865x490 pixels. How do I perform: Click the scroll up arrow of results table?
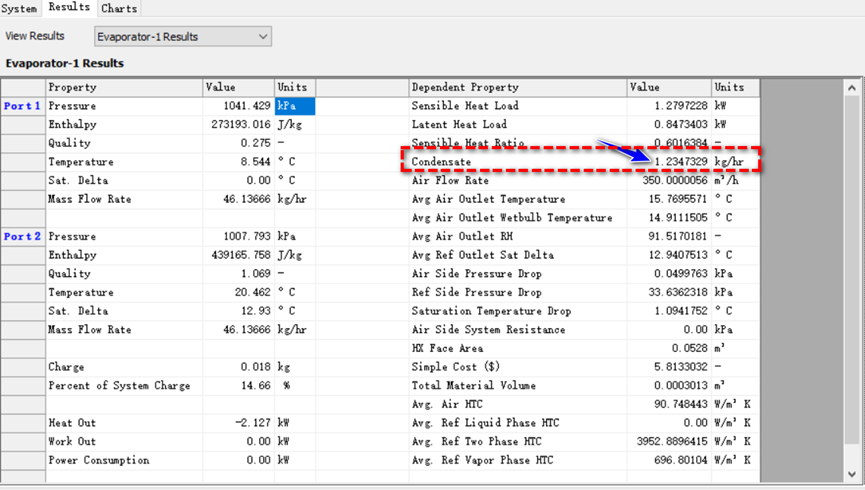852,88
